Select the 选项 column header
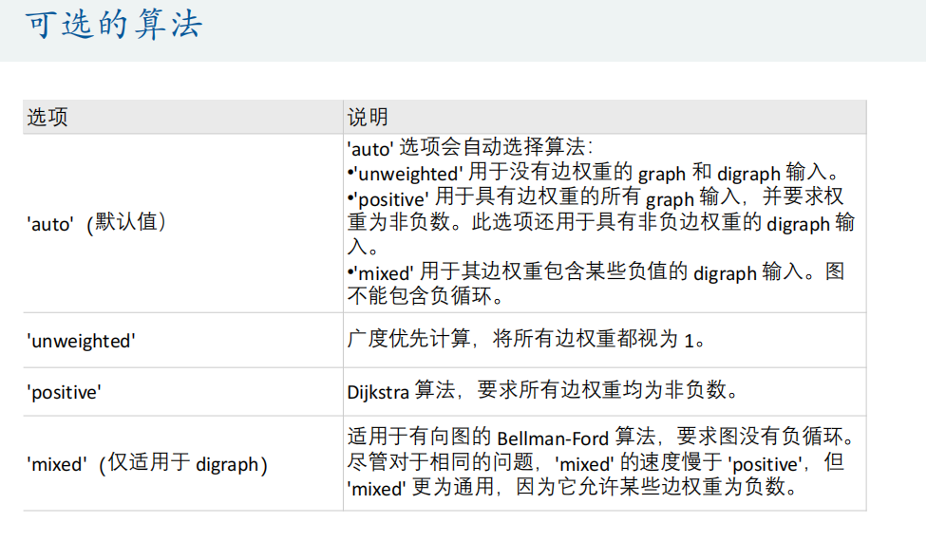This screenshot has height=560, width=927. 47,118
